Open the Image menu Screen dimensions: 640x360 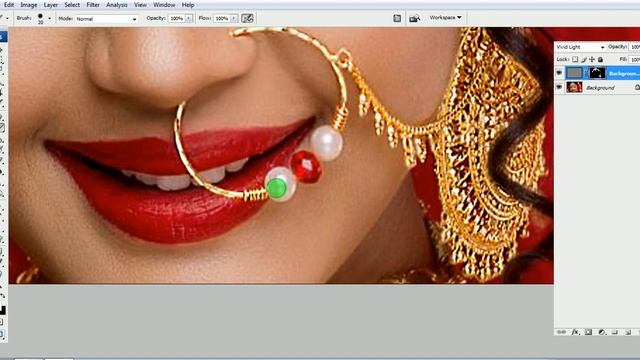coord(29,5)
